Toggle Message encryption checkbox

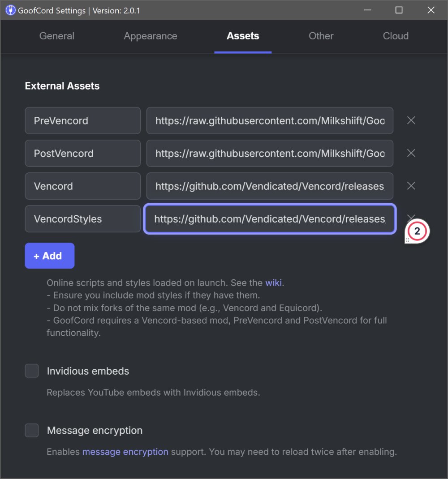[x=32, y=431]
